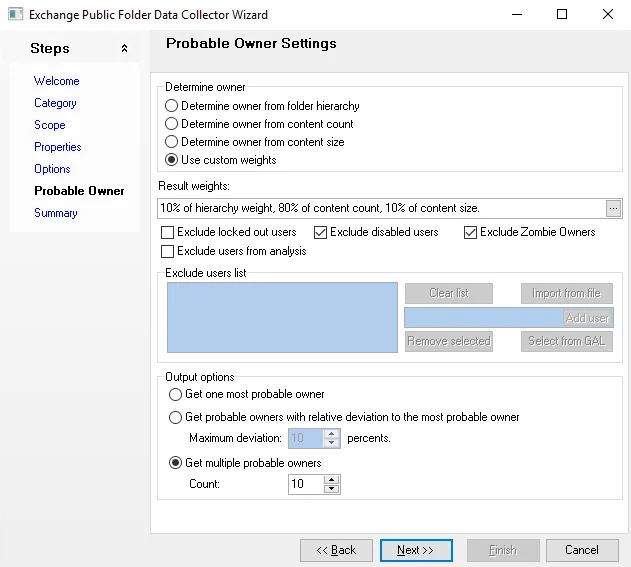
Task: Click Select from GAL button
Action: click(x=567, y=341)
